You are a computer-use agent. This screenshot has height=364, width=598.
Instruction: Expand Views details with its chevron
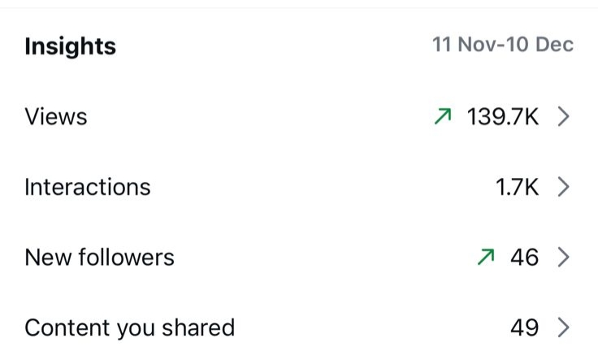[564, 117]
